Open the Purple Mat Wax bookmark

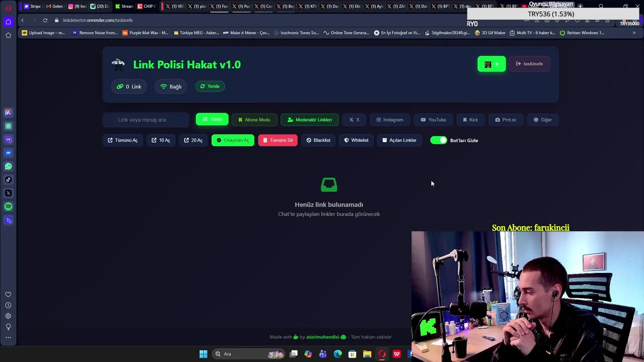tap(145, 33)
